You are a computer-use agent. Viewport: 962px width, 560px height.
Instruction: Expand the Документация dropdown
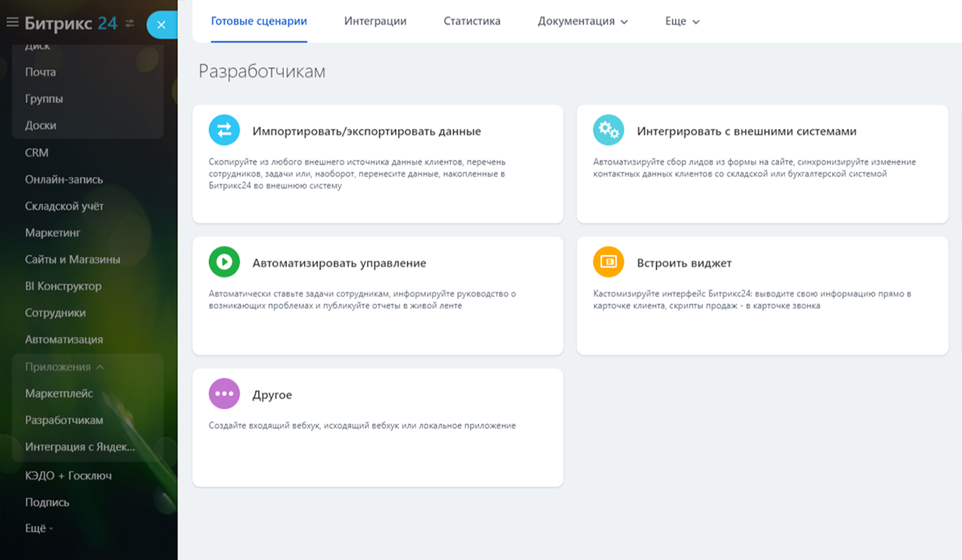point(582,21)
